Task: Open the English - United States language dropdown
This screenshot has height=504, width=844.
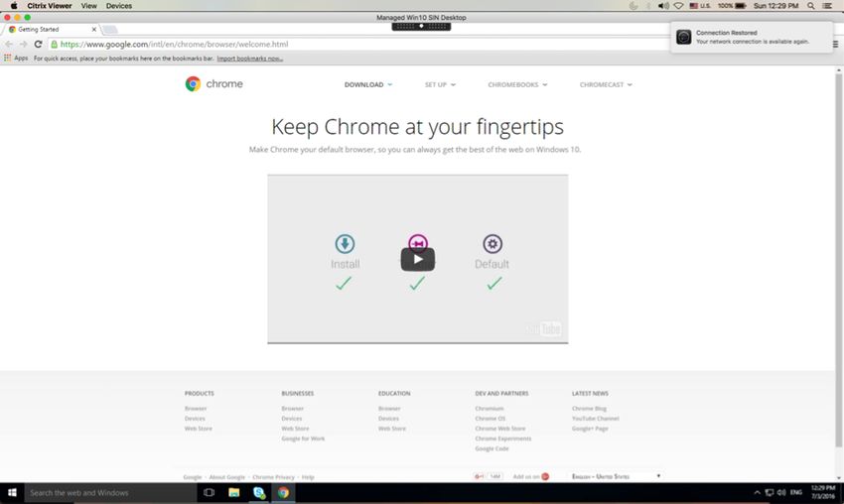Action: [616, 476]
